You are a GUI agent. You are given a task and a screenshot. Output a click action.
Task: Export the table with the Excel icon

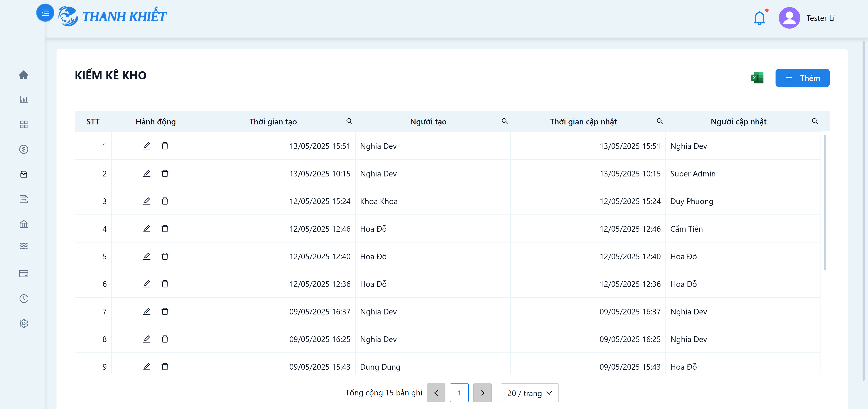click(x=757, y=78)
